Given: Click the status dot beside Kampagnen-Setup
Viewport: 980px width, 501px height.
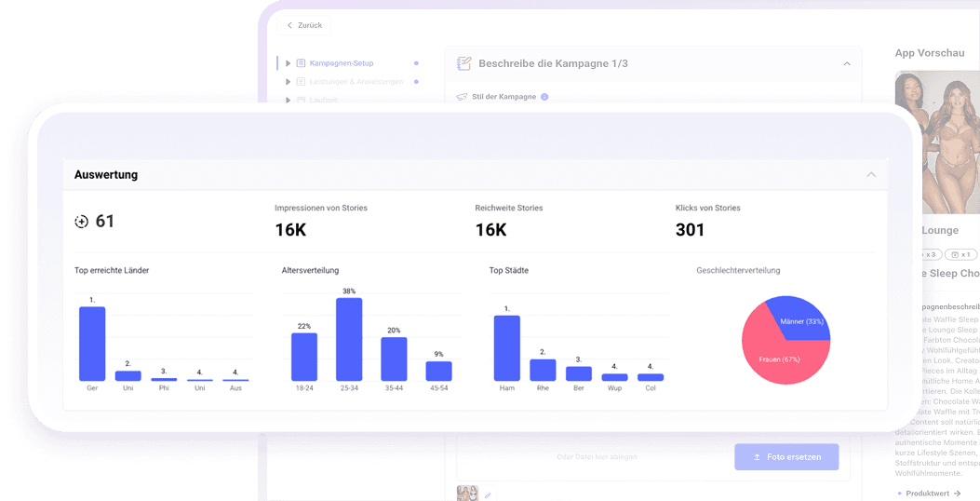Looking at the screenshot, I should (x=416, y=63).
